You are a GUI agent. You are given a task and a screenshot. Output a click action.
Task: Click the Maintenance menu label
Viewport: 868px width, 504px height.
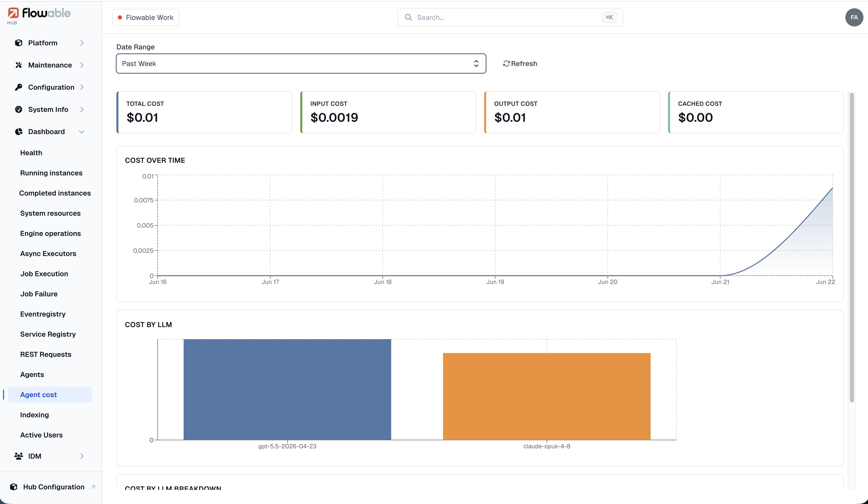point(50,65)
